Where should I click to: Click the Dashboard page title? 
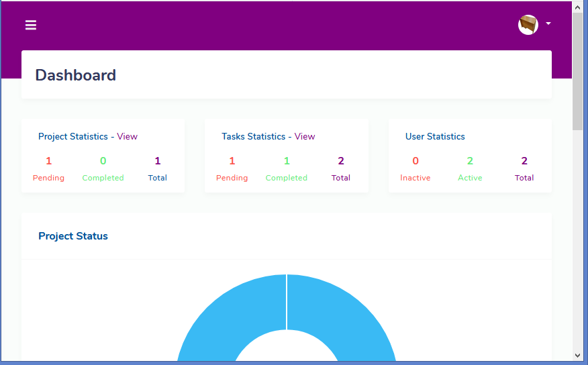pyautogui.click(x=76, y=75)
